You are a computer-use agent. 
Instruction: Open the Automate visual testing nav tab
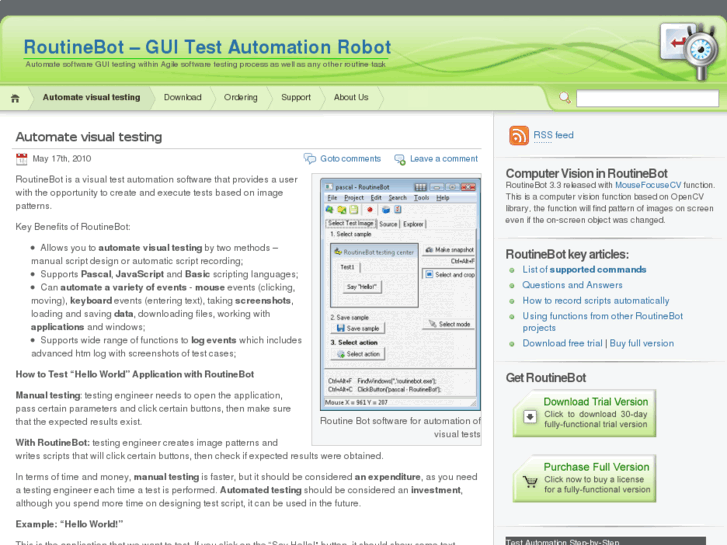91,97
